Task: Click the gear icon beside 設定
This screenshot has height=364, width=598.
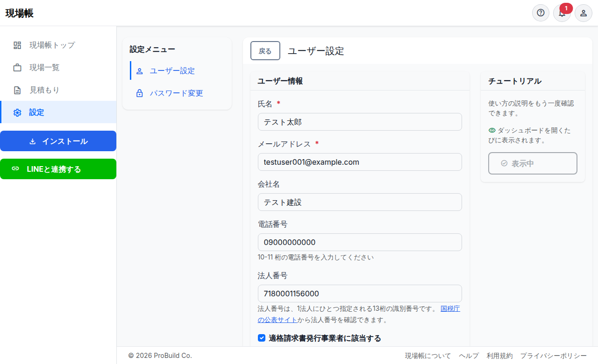Action: [x=17, y=112]
